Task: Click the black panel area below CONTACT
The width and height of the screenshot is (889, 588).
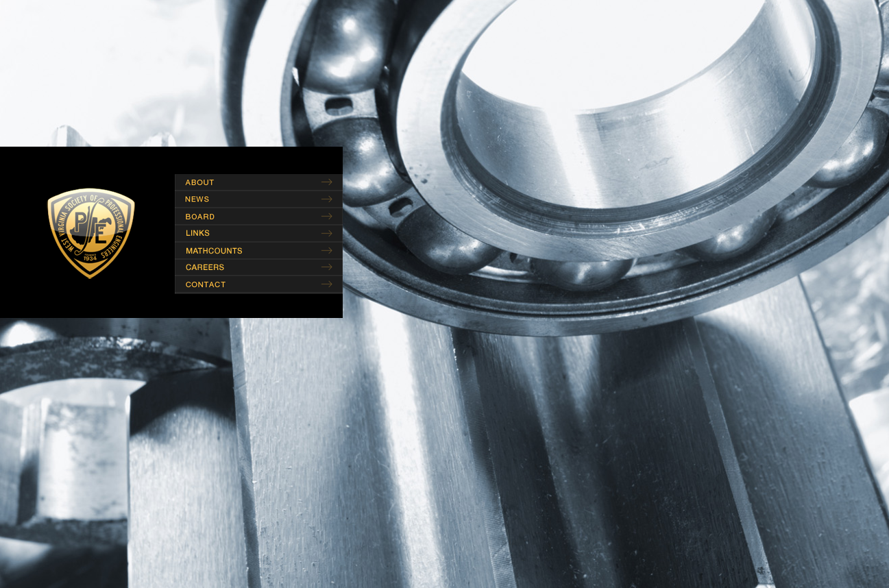Action: (258, 306)
